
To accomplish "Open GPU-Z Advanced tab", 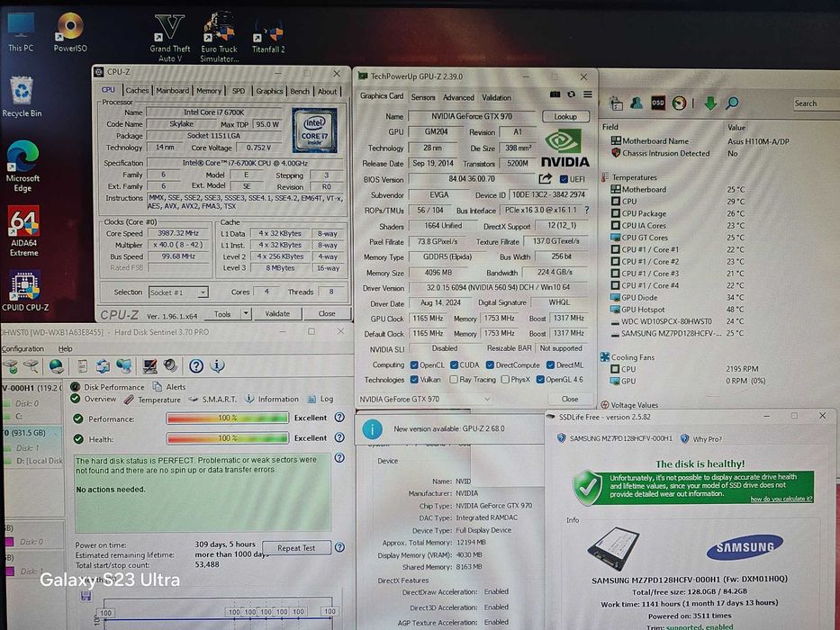I will click(x=458, y=97).
